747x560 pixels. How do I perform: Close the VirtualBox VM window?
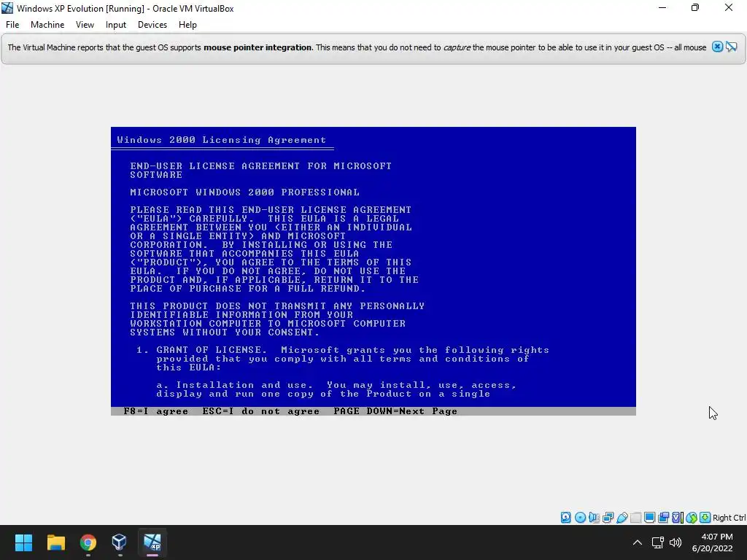(729, 8)
